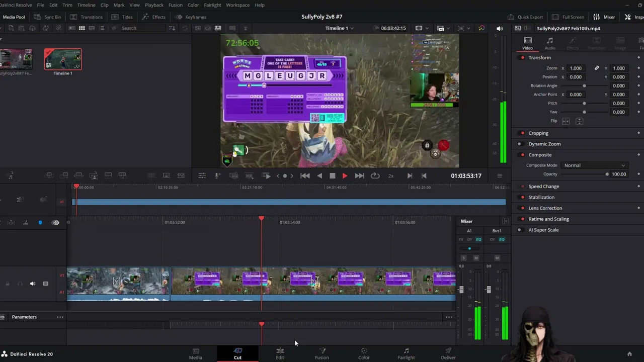Click the Full Screen button

click(568, 17)
